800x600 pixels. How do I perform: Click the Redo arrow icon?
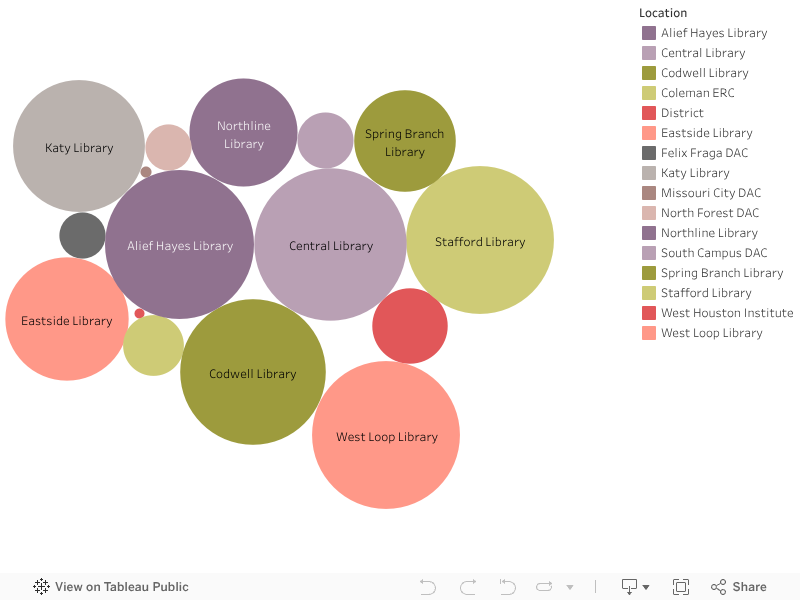click(468, 587)
